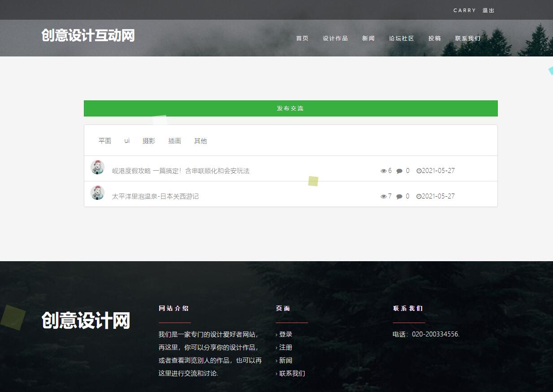The width and height of the screenshot is (553, 392).
Task: Click the avatar of the 岘港度假攻略 post
Action: pos(97,167)
